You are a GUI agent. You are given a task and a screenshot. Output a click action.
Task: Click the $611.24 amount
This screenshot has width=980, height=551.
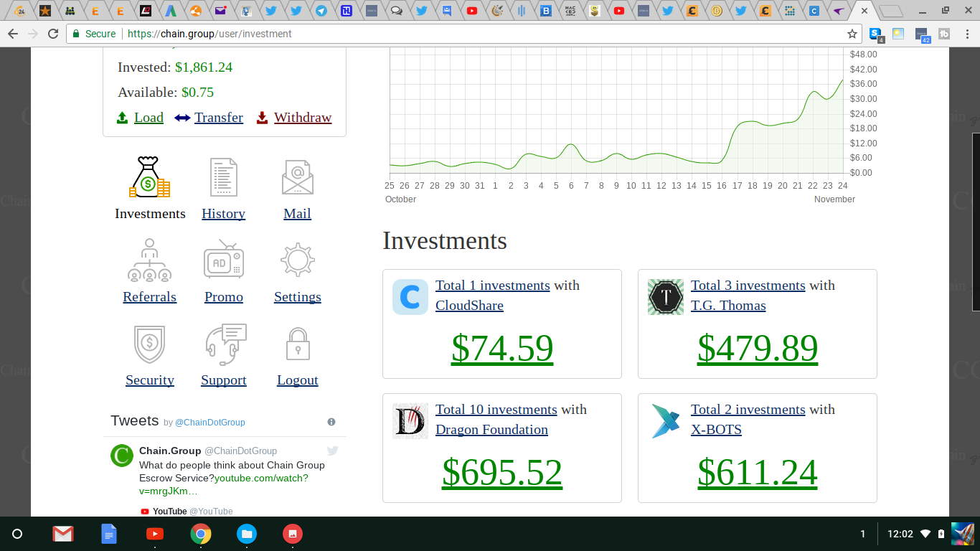(x=758, y=471)
